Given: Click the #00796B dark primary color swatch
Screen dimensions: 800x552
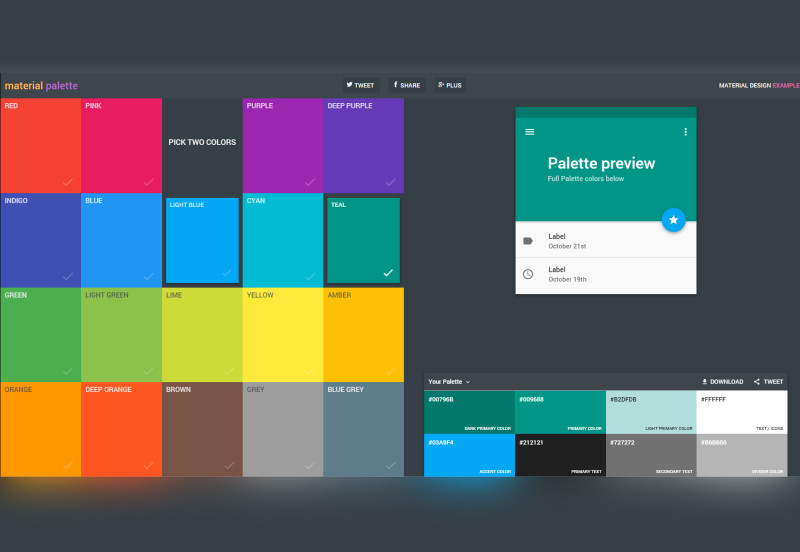Looking at the screenshot, I should click(469, 412).
